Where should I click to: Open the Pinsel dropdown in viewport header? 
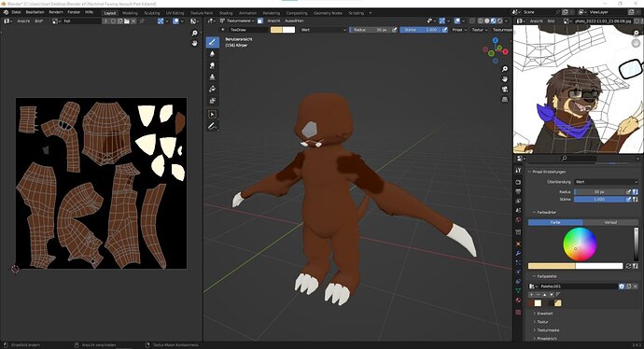pos(459,30)
